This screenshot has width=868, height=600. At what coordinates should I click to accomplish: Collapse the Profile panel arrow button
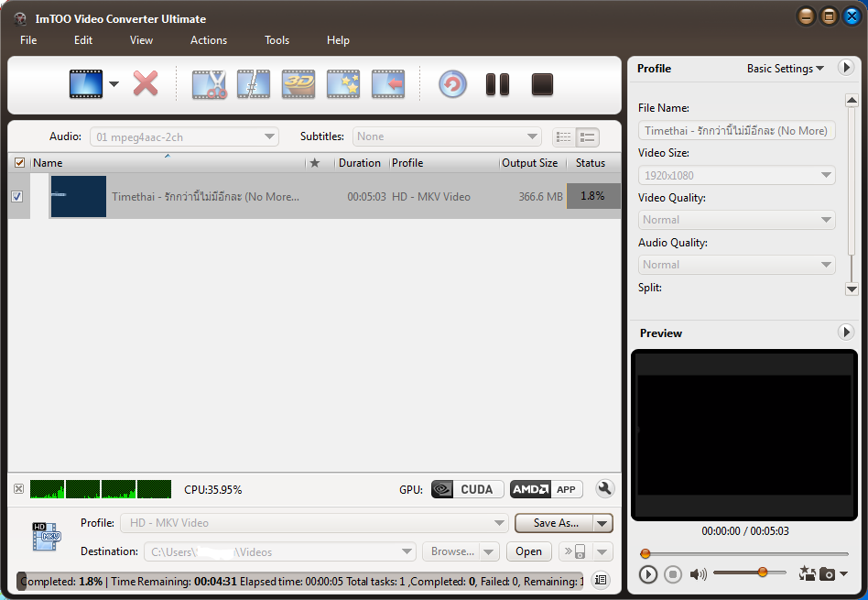tap(845, 68)
